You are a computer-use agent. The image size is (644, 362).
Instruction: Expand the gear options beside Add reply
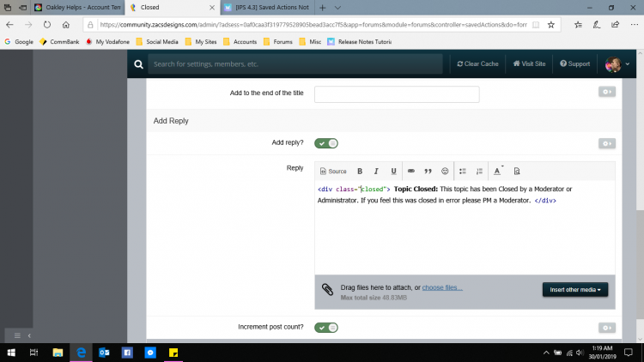point(606,143)
